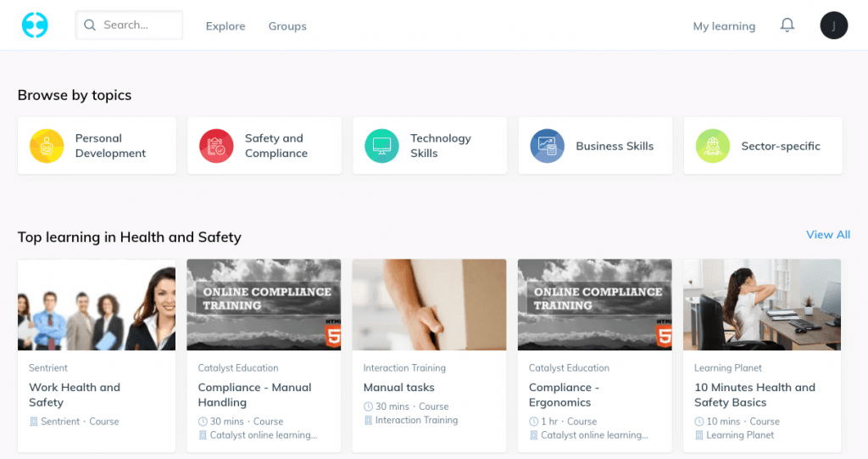868x459 pixels.
Task: Open Work Health and Safety thumbnail
Action: tap(97, 305)
